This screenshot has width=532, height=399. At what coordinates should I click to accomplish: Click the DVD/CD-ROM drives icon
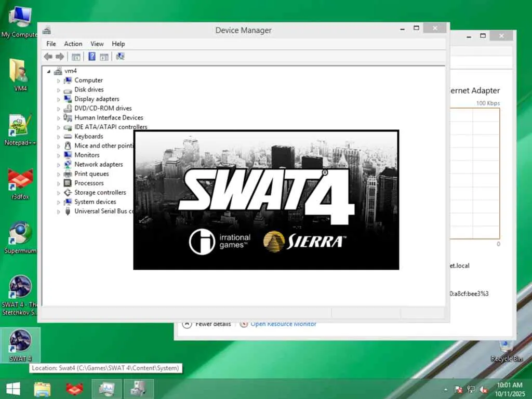68,108
